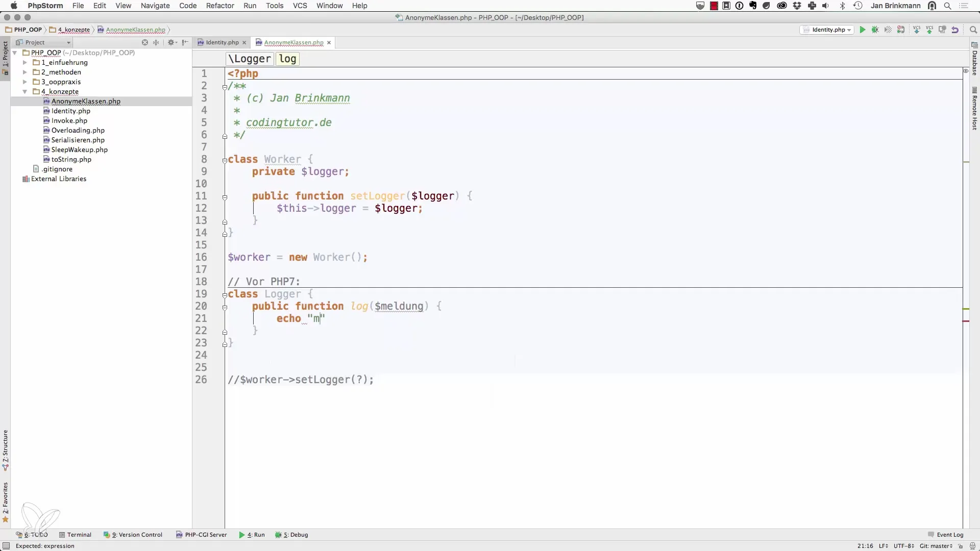Image resolution: width=980 pixels, height=551 pixels.
Task: Run the current configuration with green play
Action: [863, 30]
